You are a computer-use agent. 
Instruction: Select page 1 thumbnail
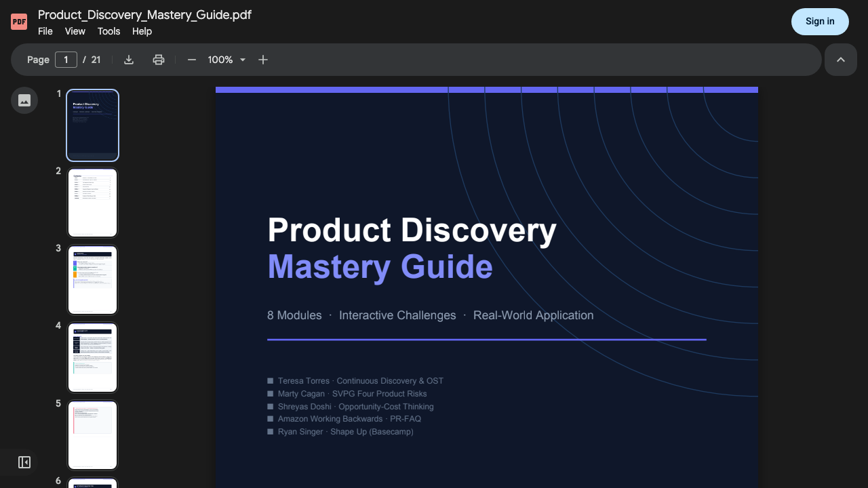pyautogui.click(x=93, y=125)
